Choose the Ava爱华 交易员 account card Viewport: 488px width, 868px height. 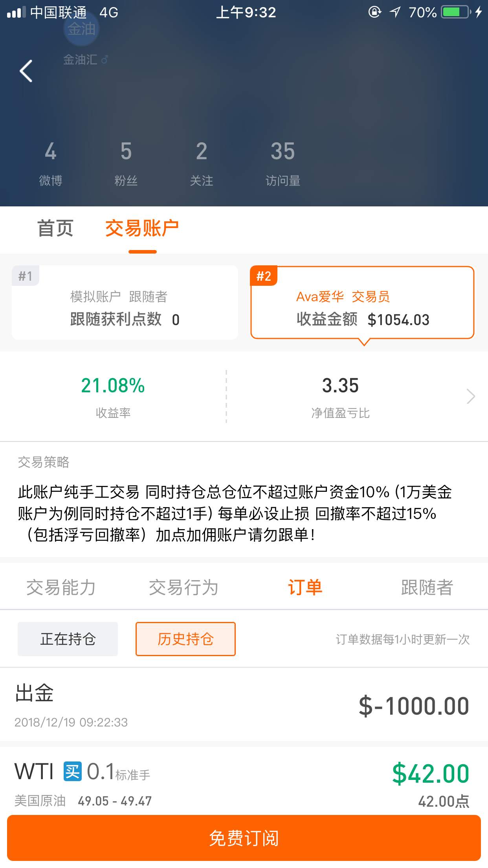click(362, 302)
